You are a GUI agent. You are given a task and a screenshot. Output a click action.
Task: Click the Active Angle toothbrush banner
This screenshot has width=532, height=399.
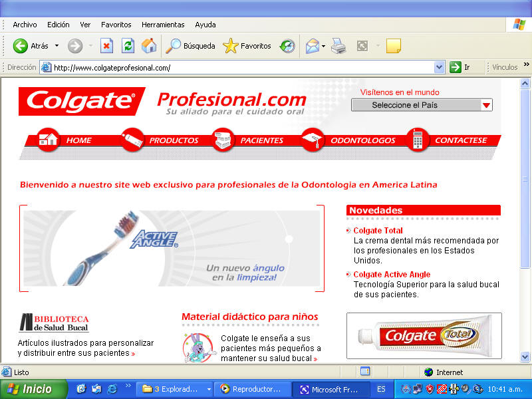click(x=172, y=248)
